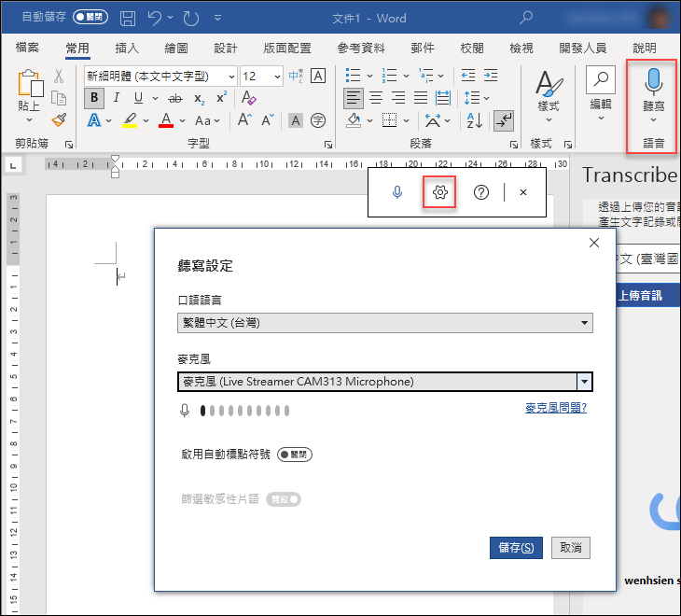Decrease font size with A down icon
The image size is (681, 616).
[268, 119]
